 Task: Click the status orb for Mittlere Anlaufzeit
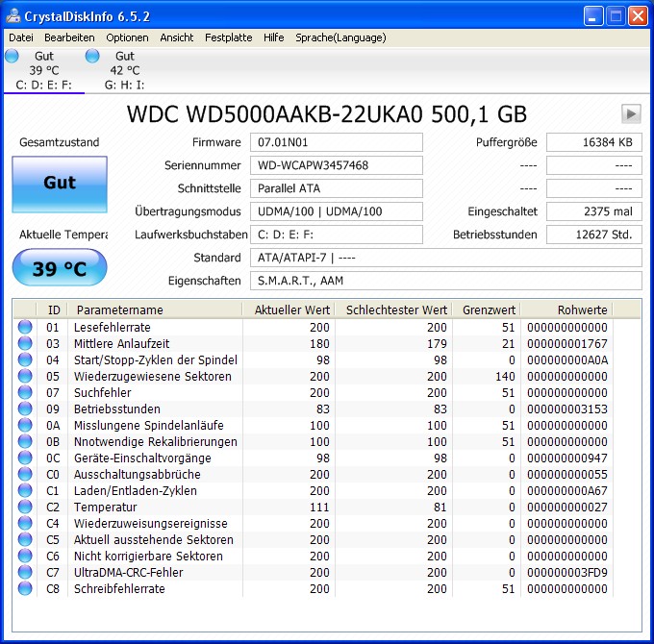25,343
